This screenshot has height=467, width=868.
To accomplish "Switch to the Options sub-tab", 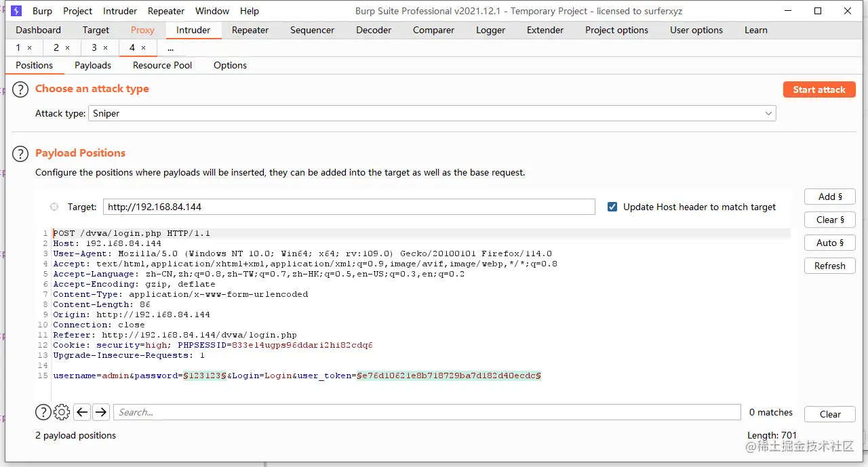I will click(230, 65).
